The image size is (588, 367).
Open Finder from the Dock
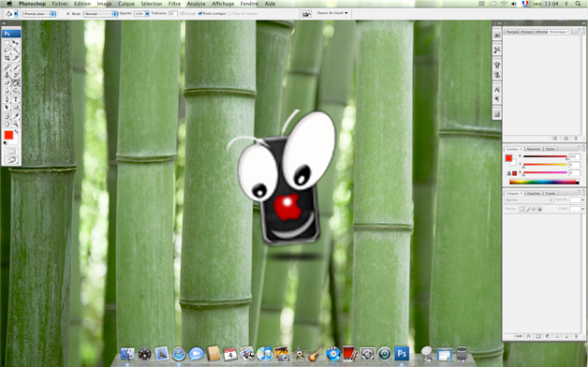point(127,354)
